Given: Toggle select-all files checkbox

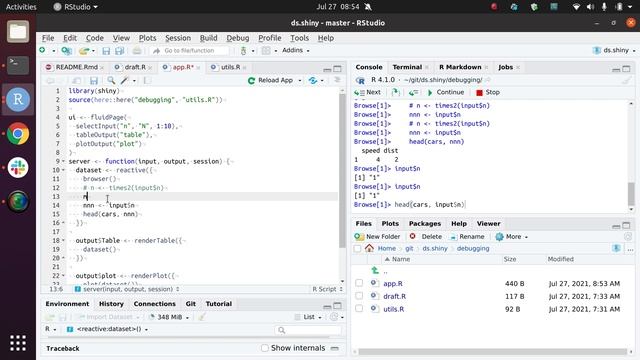Looking at the screenshot, I should (x=357, y=248).
